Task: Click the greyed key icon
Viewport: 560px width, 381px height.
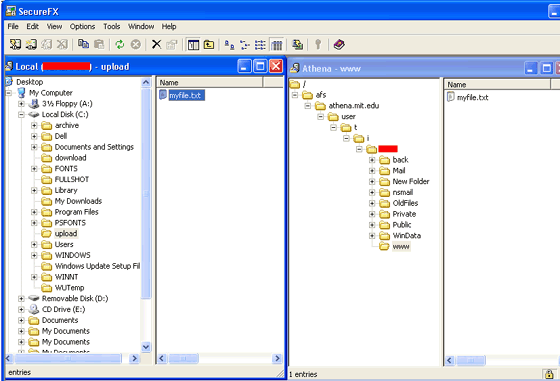Action: pyautogui.click(x=318, y=44)
